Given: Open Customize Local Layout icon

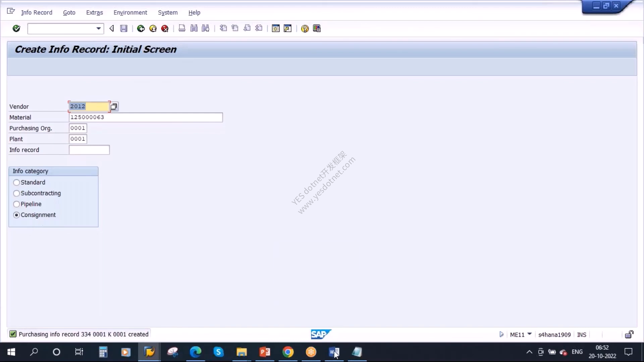Looking at the screenshot, I should click(x=317, y=28).
